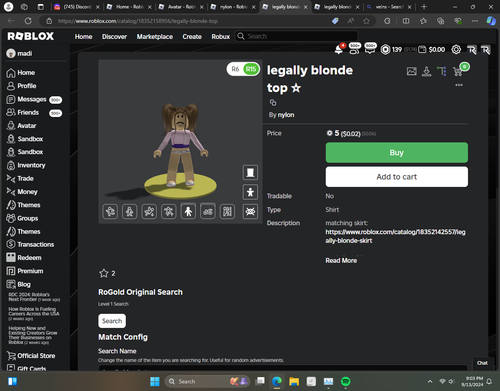The width and height of the screenshot is (500, 391).
Task: Select the standing figure pose icon
Action: [x=188, y=211]
